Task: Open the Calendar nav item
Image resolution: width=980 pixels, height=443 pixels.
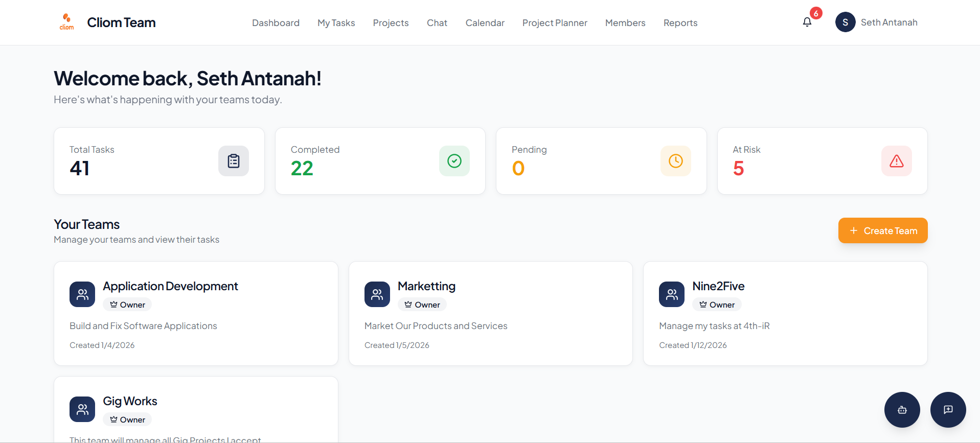Action: pos(485,23)
